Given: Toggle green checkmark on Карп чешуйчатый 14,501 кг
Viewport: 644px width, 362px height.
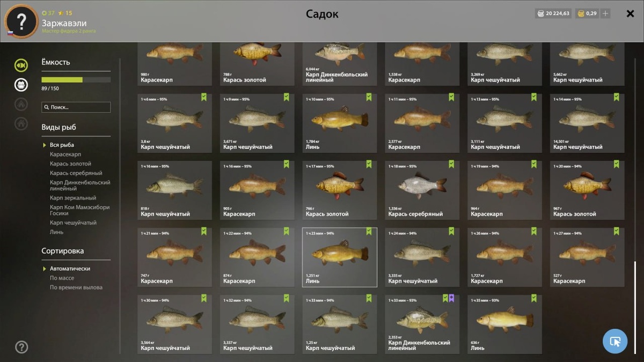Looking at the screenshot, I should [616, 97].
